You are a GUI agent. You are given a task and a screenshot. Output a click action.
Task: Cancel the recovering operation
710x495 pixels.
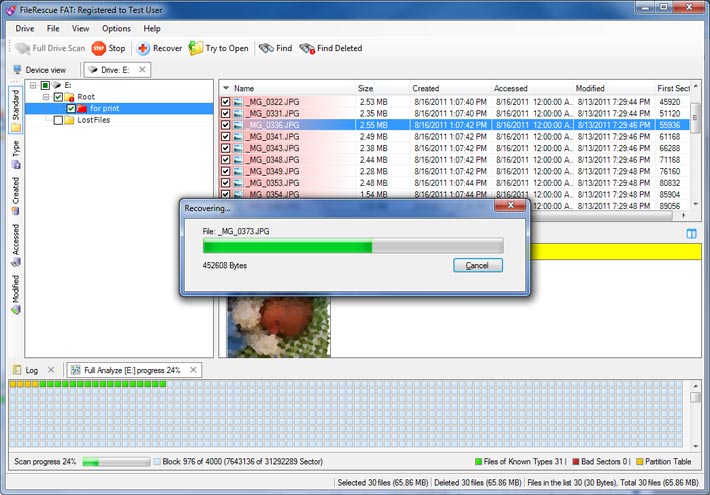pos(478,265)
